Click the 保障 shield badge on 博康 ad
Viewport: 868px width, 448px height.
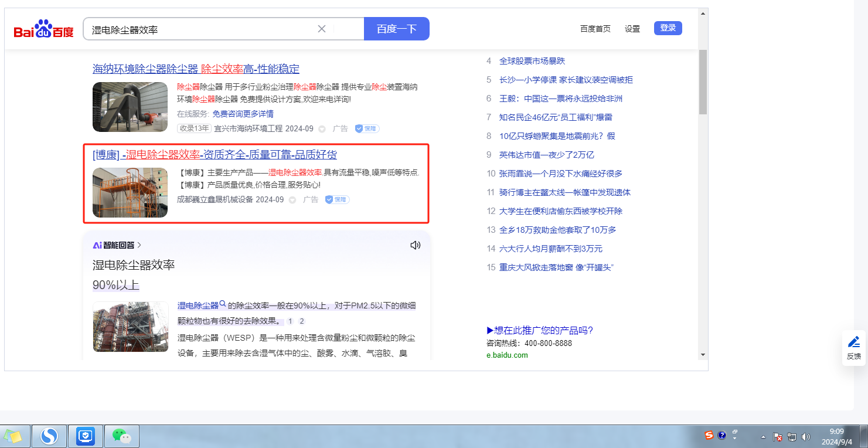(338, 199)
